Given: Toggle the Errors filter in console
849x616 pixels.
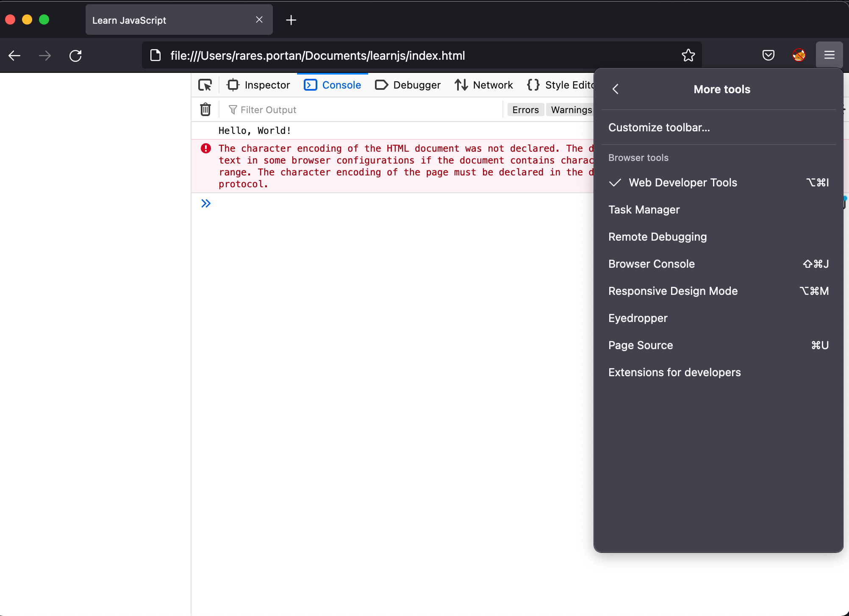Looking at the screenshot, I should pyautogui.click(x=525, y=109).
